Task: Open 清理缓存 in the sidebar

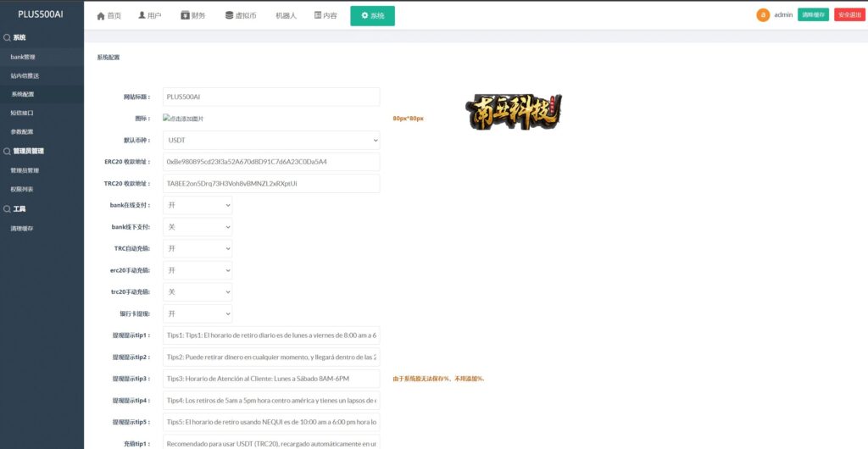Action: [42, 229]
